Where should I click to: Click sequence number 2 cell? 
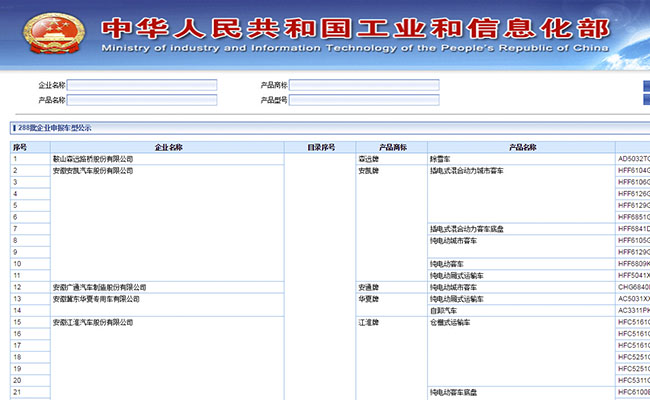(30, 170)
